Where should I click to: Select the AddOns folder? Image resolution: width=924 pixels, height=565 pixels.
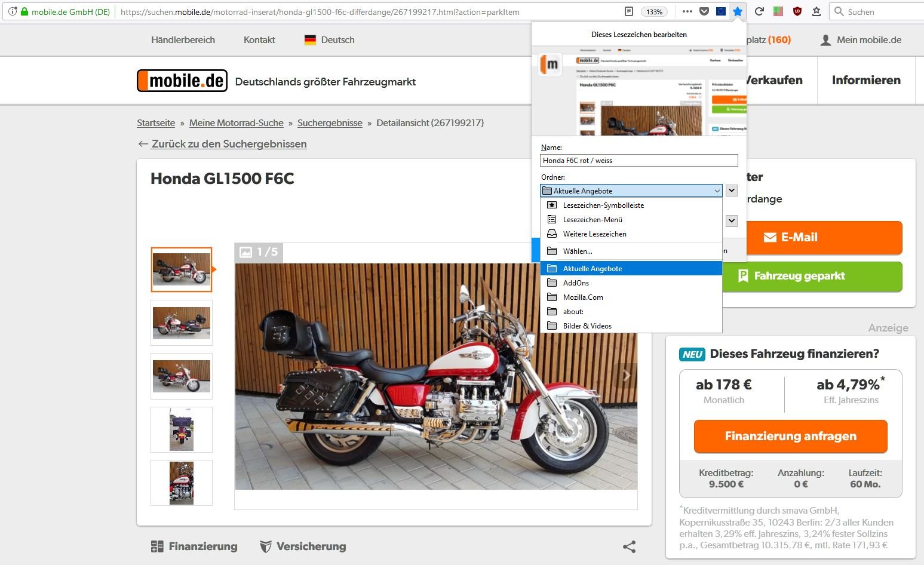(x=631, y=282)
